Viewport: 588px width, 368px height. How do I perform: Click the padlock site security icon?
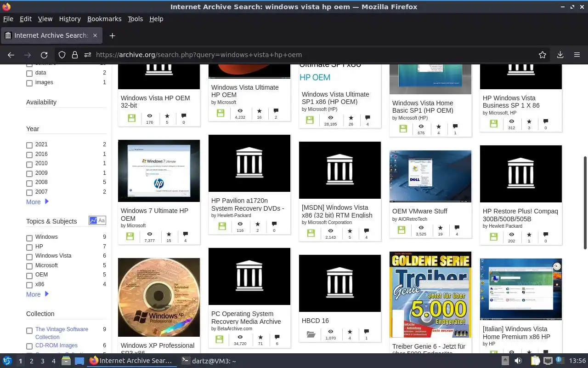click(75, 55)
